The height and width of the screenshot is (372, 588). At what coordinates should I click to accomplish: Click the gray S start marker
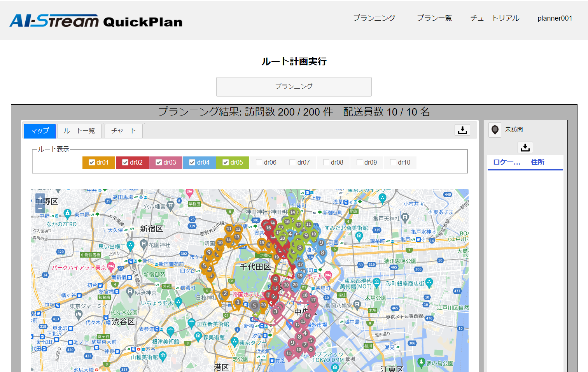click(x=254, y=305)
